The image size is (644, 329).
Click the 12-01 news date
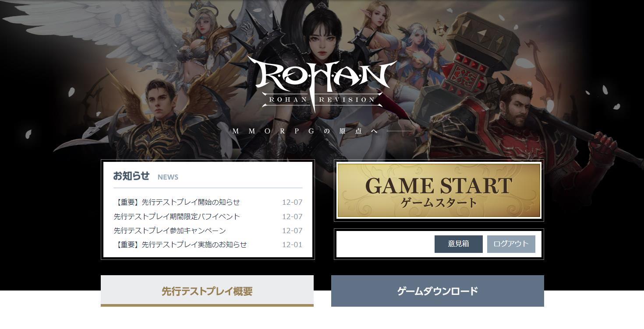292,245
